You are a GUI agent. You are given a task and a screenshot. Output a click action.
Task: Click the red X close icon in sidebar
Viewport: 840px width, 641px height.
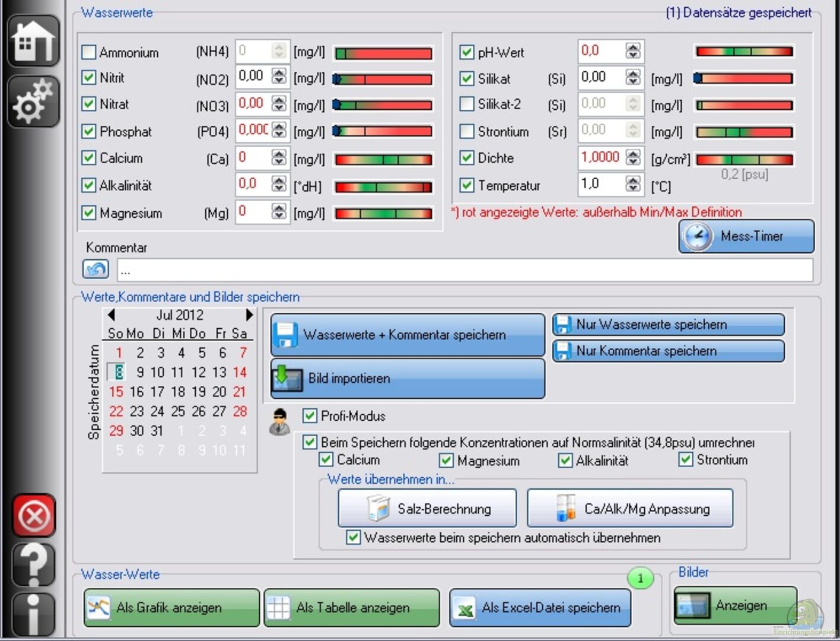(34, 516)
